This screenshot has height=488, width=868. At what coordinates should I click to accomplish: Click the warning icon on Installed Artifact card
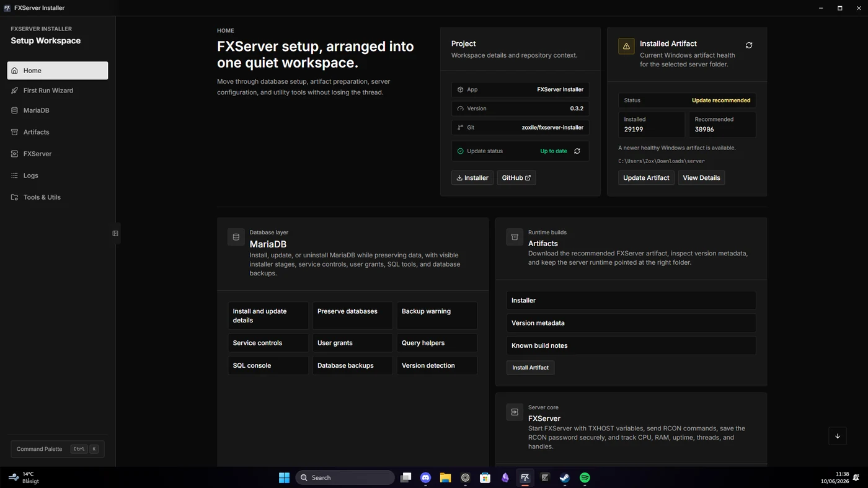(626, 47)
